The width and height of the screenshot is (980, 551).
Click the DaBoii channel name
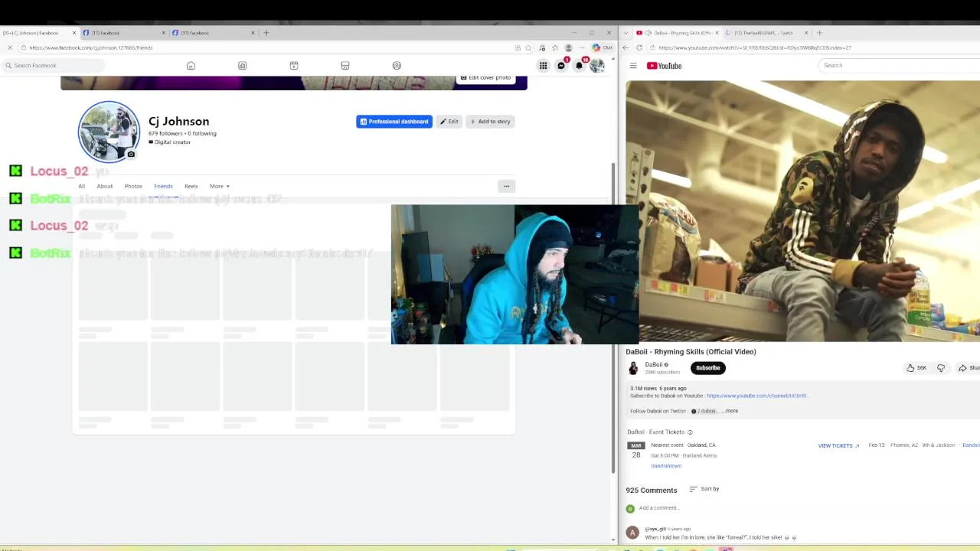pyautogui.click(x=653, y=365)
